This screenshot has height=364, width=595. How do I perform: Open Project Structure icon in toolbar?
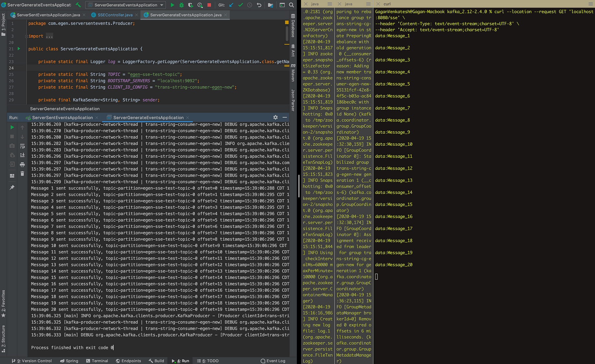click(271, 5)
